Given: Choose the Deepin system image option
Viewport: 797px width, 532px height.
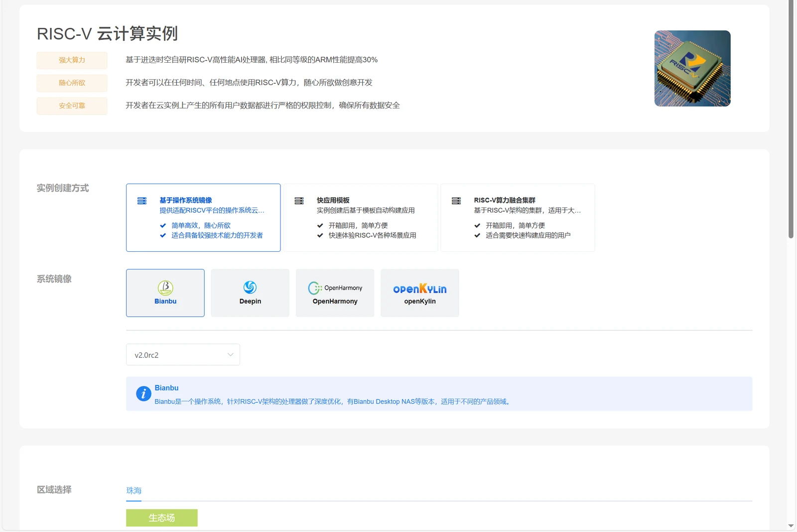Looking at the screenshot, I should click(x=250, y=293).
